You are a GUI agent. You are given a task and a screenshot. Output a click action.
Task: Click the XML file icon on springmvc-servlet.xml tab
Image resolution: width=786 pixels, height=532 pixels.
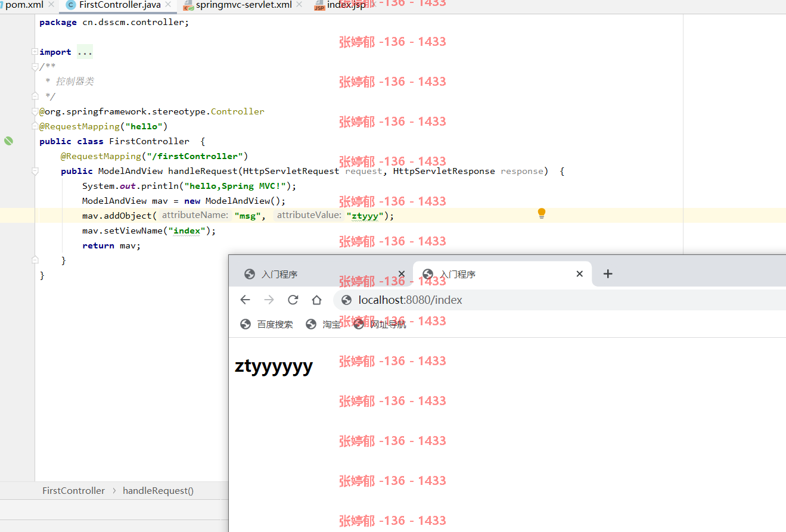tap(188, 6)
